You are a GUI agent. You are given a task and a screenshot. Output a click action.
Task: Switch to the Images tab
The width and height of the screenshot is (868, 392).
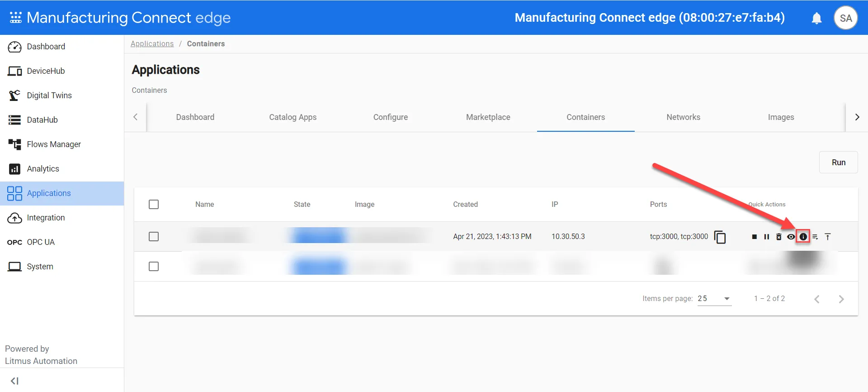[781, 117]
